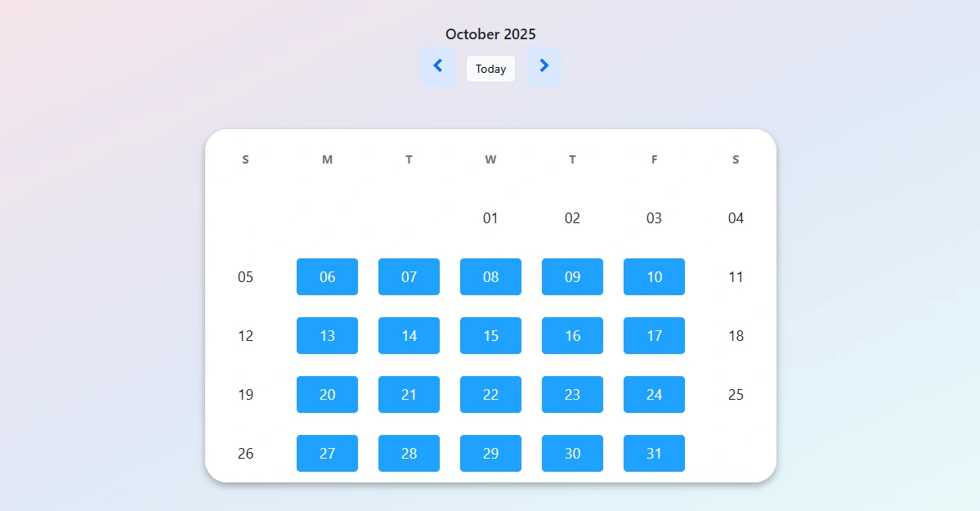Select October 17 on the calendar
This screenshot has height=511, width=980.
654,335
